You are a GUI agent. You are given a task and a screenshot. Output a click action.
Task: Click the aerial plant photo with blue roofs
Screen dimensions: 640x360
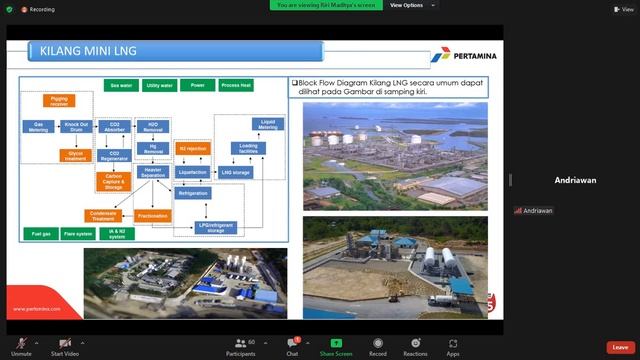point(185,283)
